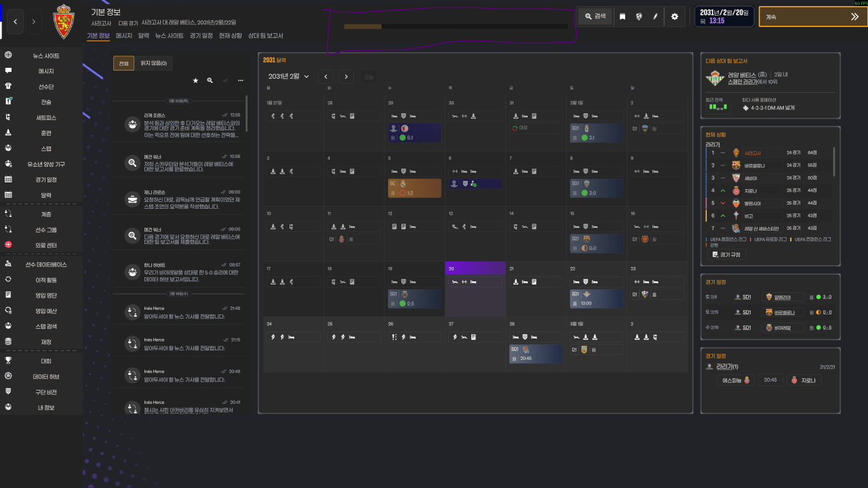Click the 검색 search button

coord(595,17)
